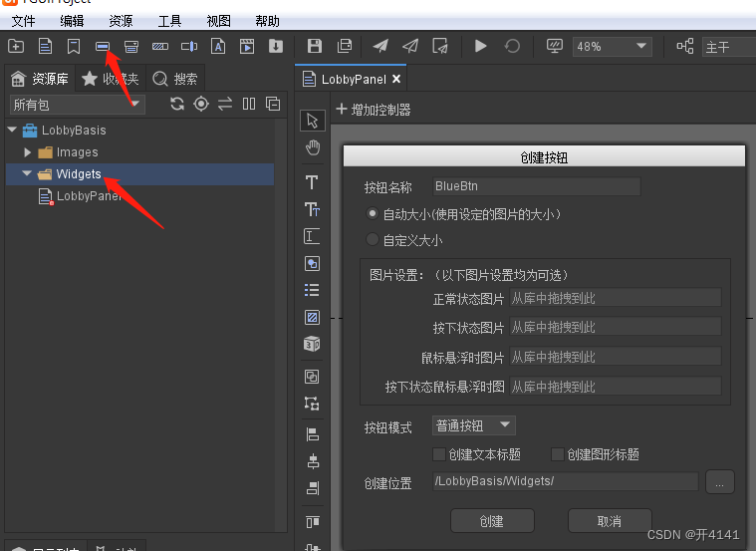This screenshot has height=551, width=756.
Task: Select the 3D loader tool
Action: click(x=312, y=344)
